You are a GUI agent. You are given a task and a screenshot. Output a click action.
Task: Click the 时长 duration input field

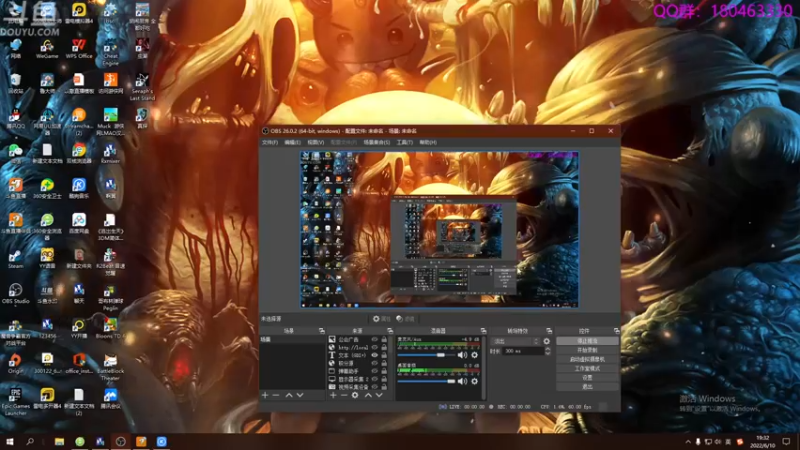(523, 351)
